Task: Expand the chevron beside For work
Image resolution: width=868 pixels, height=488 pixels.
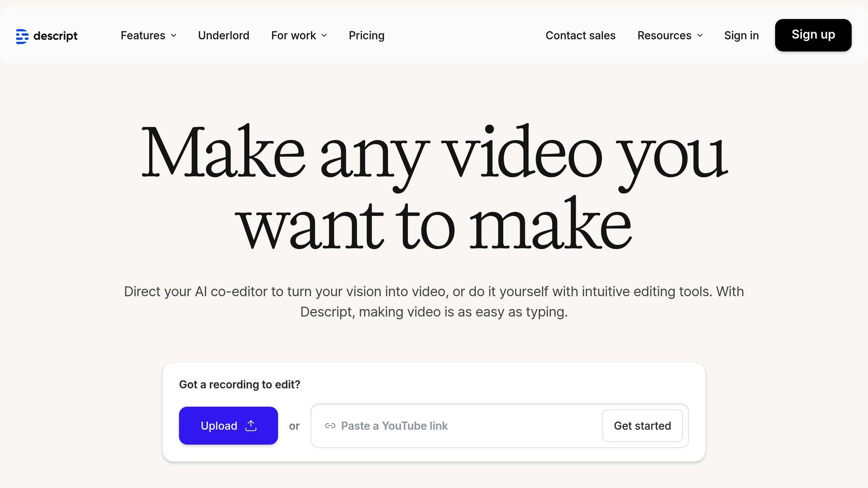Action: (324, 36)
